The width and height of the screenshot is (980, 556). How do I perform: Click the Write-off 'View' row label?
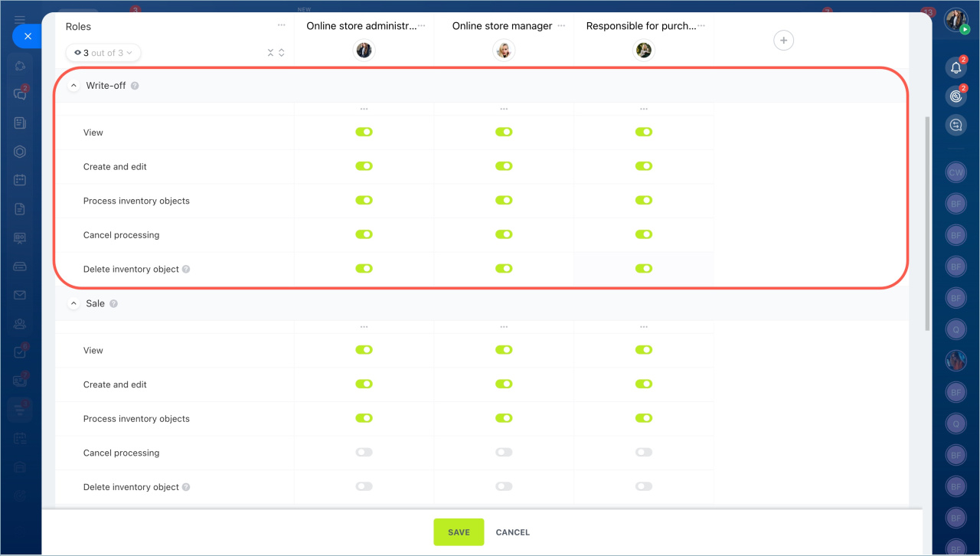[93, 132]
